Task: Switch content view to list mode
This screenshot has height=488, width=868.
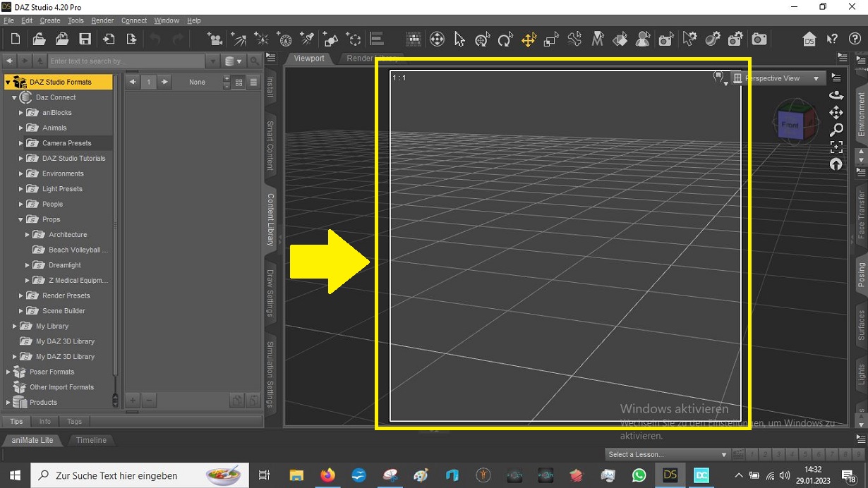Action: click(253, 83)
